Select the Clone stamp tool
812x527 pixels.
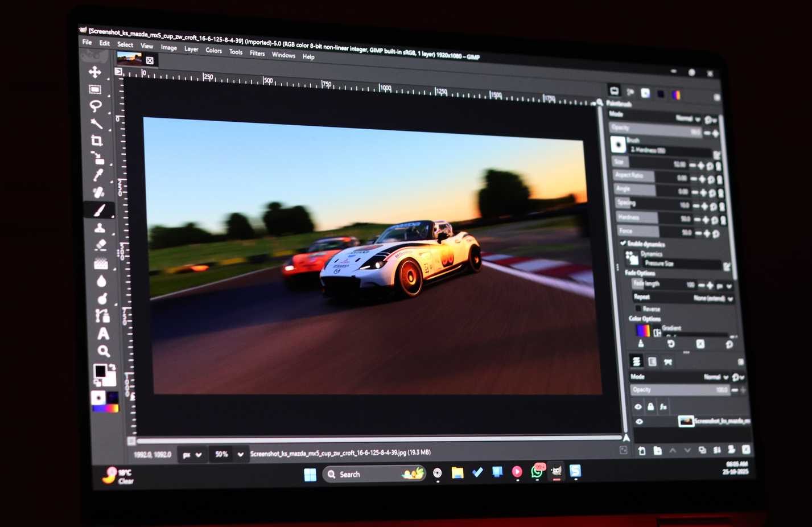pos(100,228)
